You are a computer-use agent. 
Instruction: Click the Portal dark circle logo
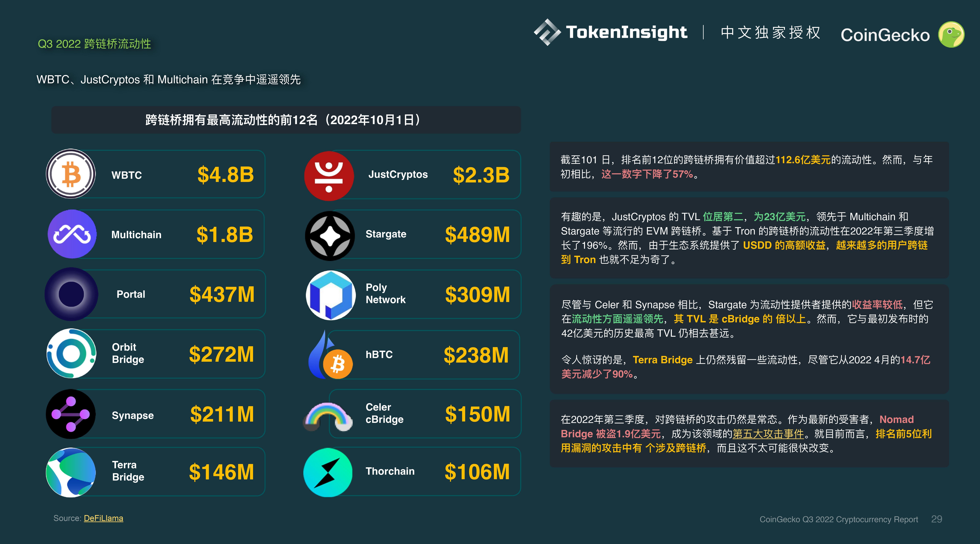tap(71, 294)
